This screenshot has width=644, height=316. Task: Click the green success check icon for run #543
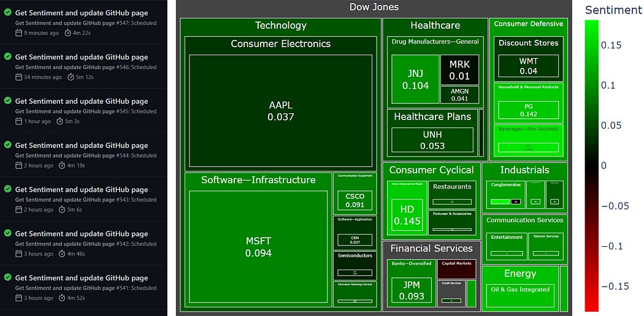[x=7, y=189]
